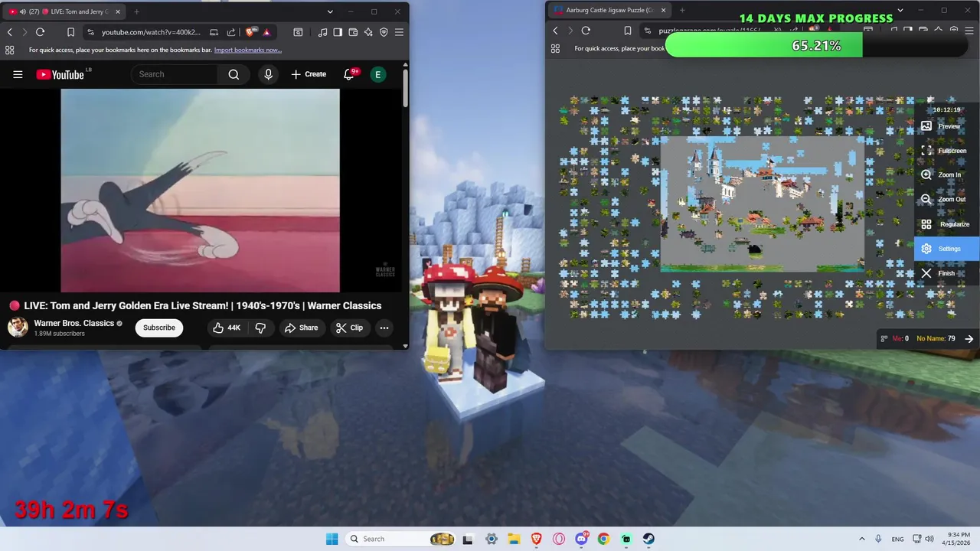Go back in the puzzle browser window
Viewport: 980px width, 551px height.
(x=556, y=31)
